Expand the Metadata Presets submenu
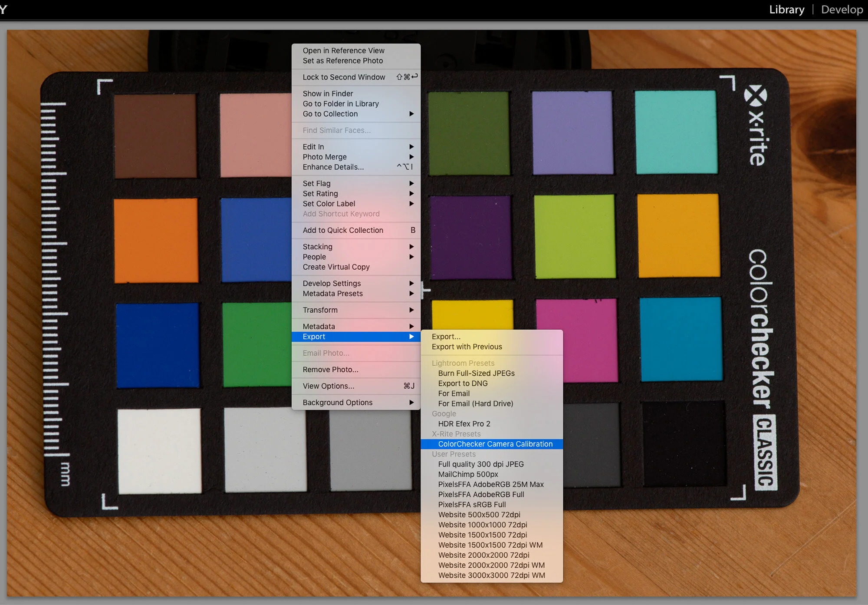The height and width of the screenshot is (605, 868). tap(356, 294)
